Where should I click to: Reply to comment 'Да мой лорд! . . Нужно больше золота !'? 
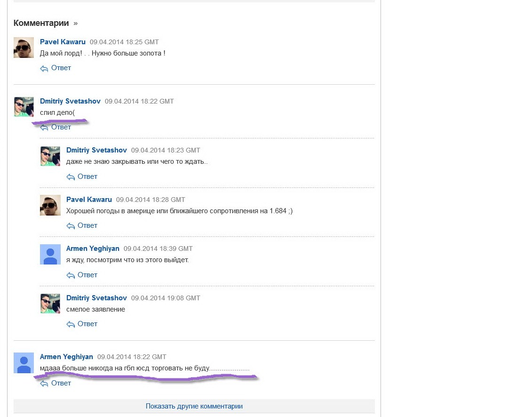coord(61,68)
